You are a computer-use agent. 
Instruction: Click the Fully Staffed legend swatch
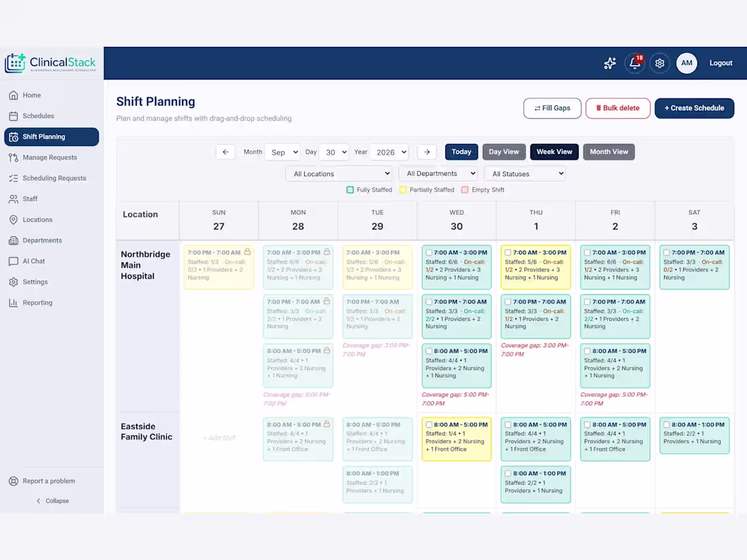click(350, 190)
